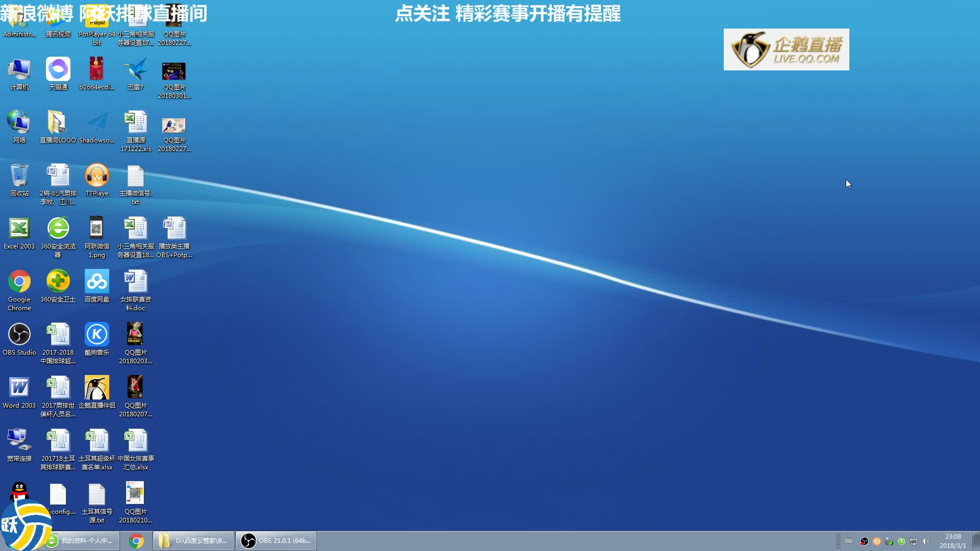
Task: Open the Word 2003 shortcut
Action: point(19,388)
